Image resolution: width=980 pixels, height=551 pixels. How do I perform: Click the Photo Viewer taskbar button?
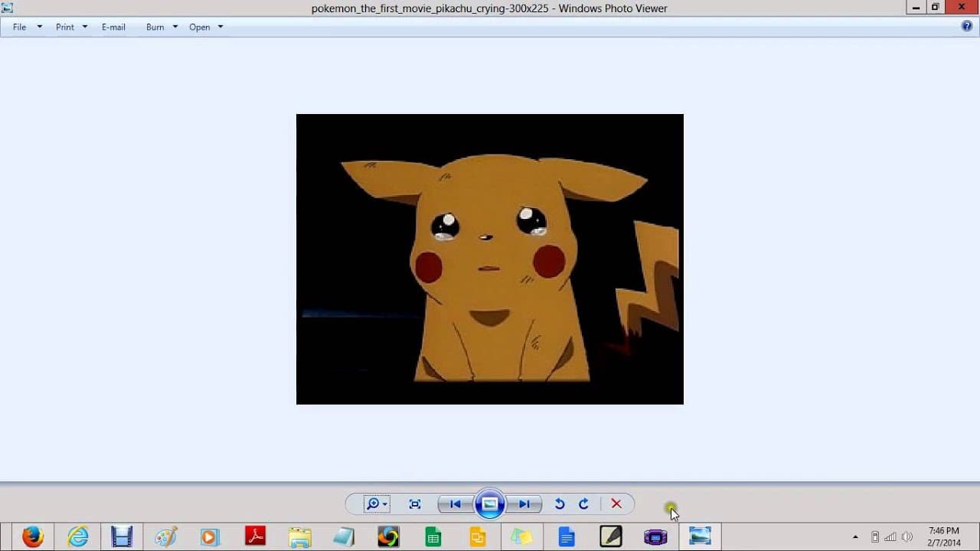coord(700,536)
